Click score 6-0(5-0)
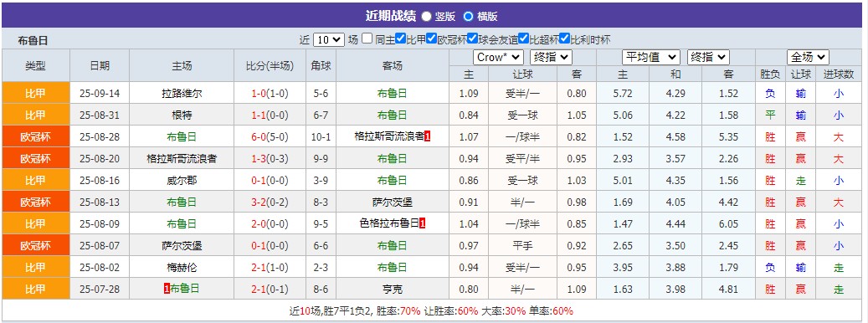 tap(270, 136)
